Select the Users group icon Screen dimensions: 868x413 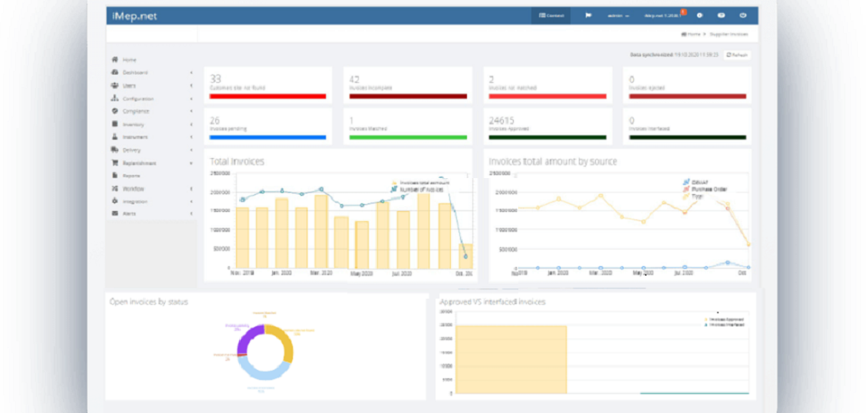coord(114,85)
